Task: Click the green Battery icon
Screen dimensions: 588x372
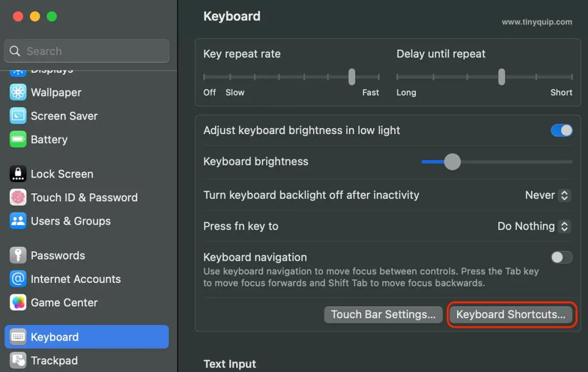Action: pyautogui.click(x=18, y=139)
